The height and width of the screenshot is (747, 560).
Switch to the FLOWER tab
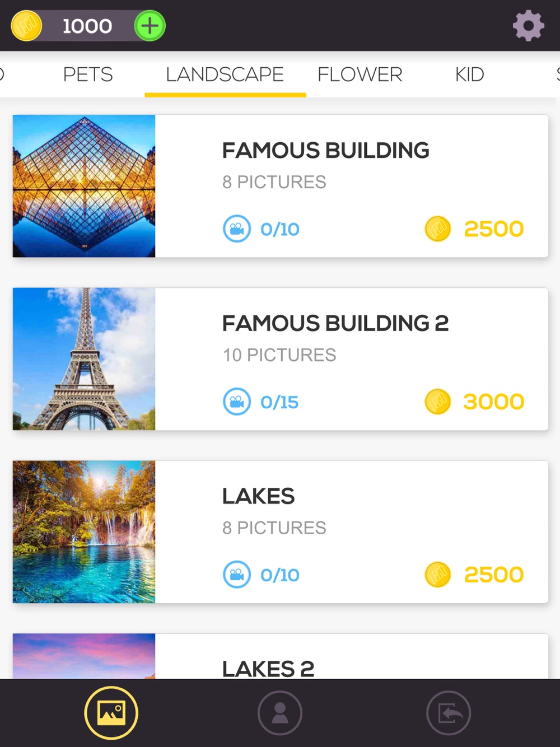tap(360, 74)
